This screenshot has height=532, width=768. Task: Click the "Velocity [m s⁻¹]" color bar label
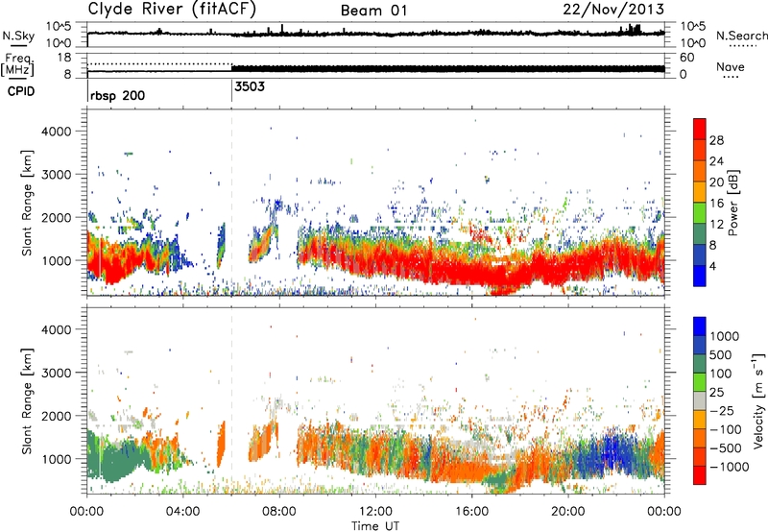758,400
